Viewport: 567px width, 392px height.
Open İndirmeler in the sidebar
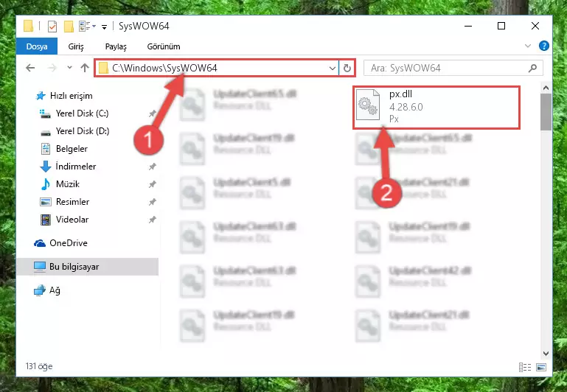[68, 167]
